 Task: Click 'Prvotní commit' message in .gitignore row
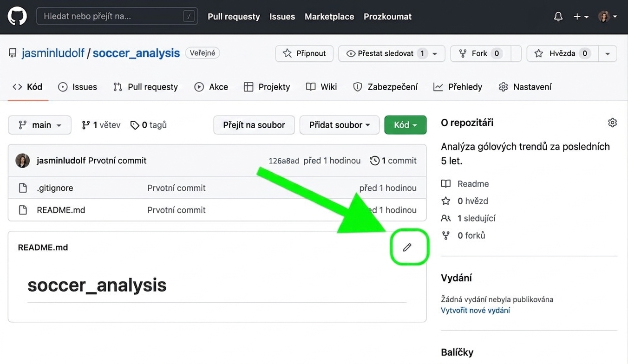177,188
